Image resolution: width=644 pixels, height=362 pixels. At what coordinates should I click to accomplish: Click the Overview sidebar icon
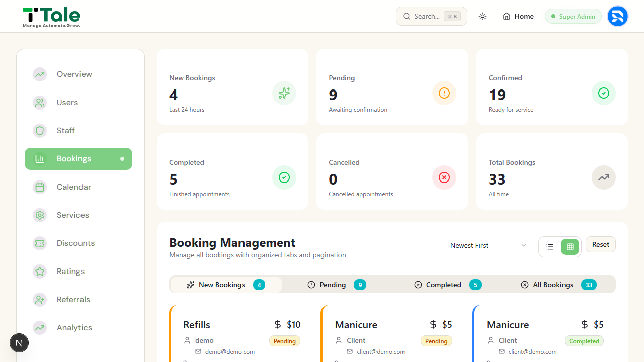pos(40,74)
